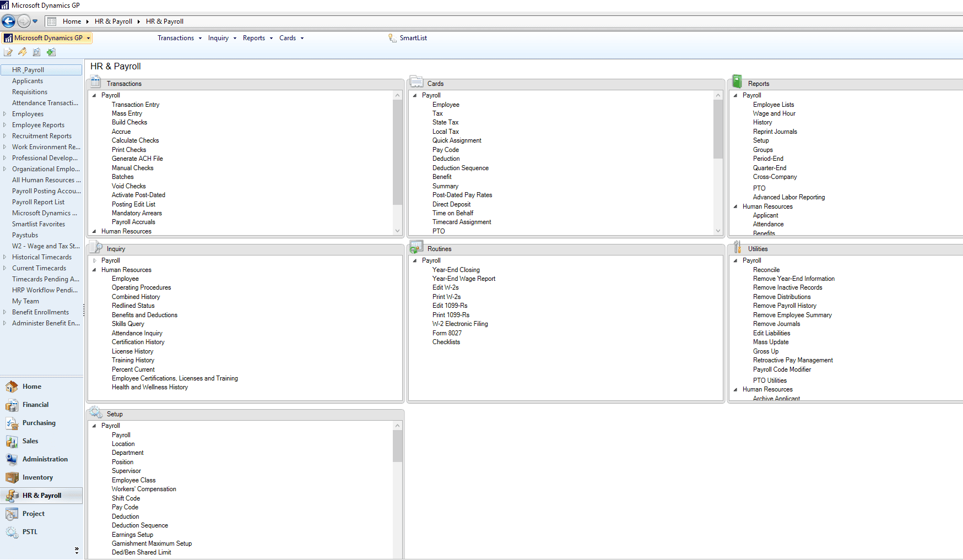This screenshot has width=963, height=560.
Task: Open Year-End Closing routine
Action: click(456, 270)
